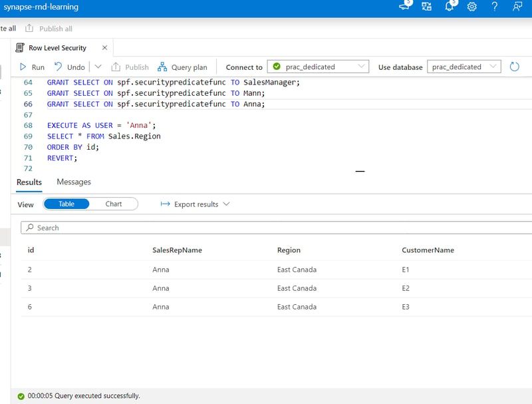Switch results view to Table

click(x=66, y=204)
